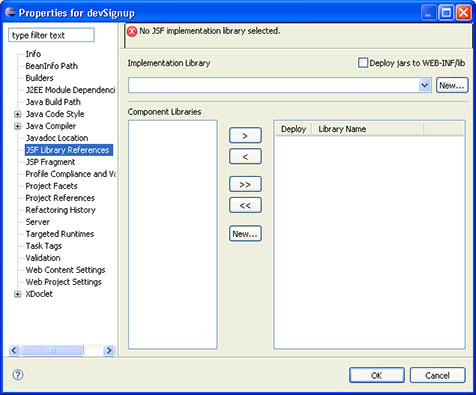The image size is (476, 395).
Task: Open the Builders page
Action: coord(39,78)
